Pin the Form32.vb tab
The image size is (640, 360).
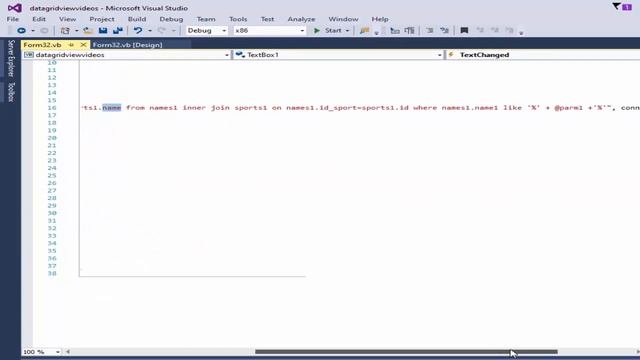[71, 44]
